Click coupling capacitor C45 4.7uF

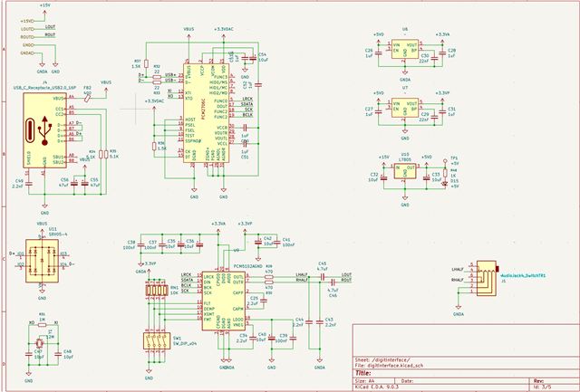point(323,277)
